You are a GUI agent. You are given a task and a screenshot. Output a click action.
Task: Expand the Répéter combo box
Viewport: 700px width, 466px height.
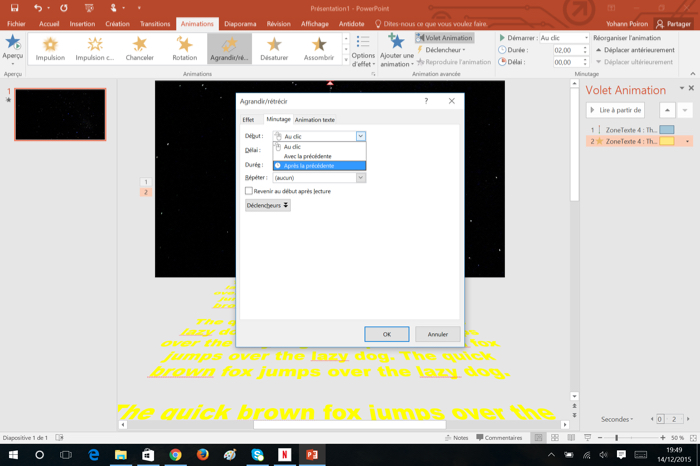[360, 178]
